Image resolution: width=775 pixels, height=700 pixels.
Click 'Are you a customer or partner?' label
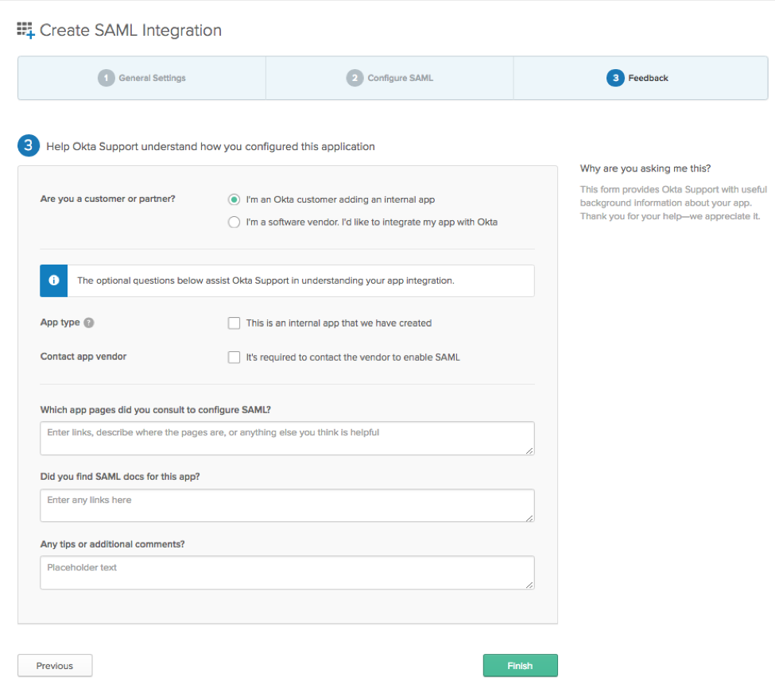tap(108, 199)
